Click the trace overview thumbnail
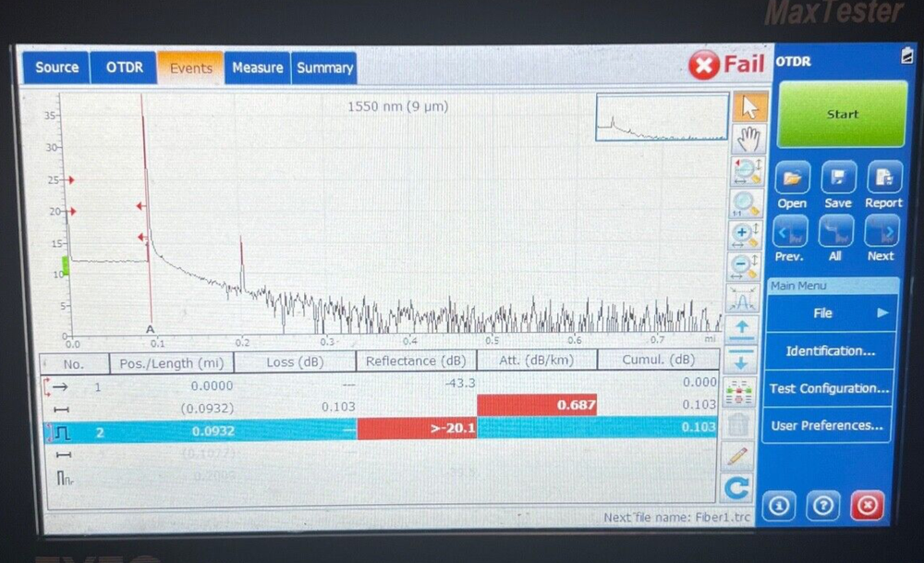The width and height of the screenshot is (924, 563). pos(662,118)
